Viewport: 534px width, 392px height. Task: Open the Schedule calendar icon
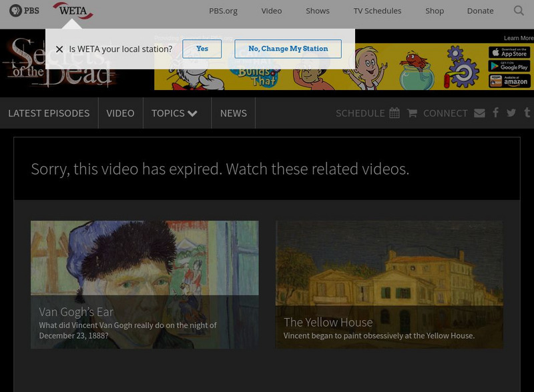click(x=394, y=113)
